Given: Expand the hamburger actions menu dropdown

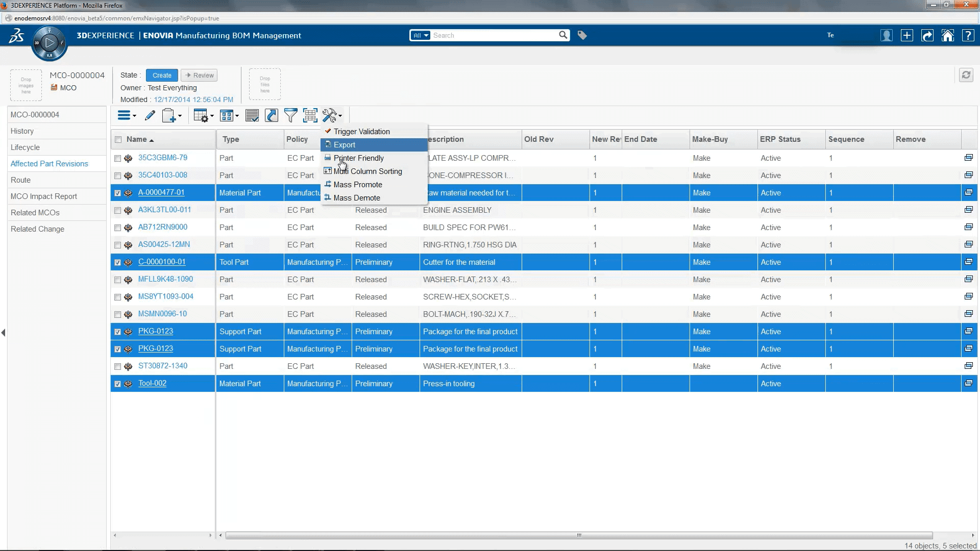Looking at the screenshot, I should 127,116.
